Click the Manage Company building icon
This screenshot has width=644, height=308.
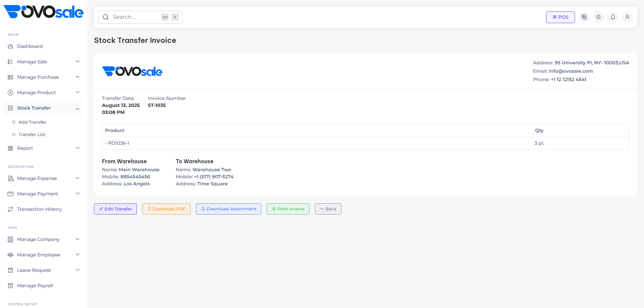pos(10,240)
